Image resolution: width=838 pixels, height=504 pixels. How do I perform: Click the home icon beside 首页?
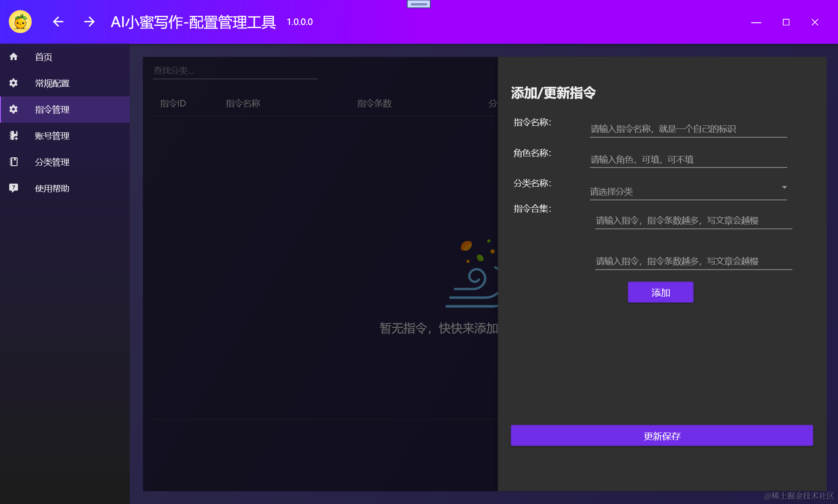tap(14, 57)
